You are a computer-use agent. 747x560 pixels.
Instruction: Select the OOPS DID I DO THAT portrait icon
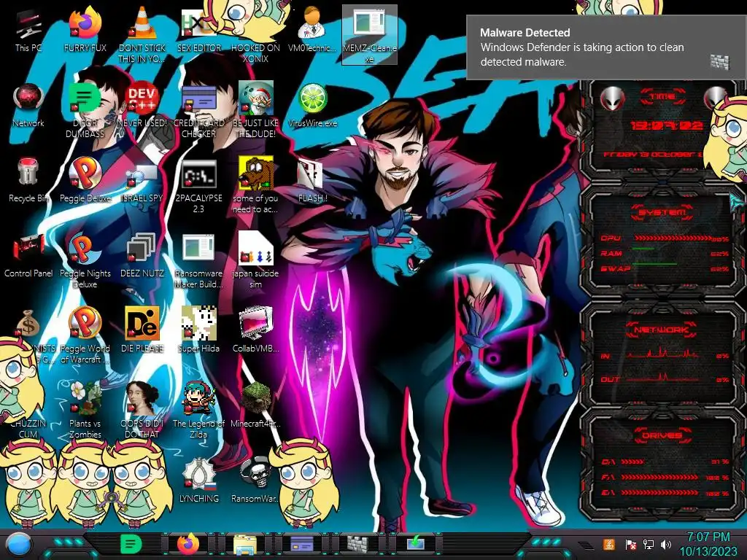pyautogui.click(x=142, y=411)
